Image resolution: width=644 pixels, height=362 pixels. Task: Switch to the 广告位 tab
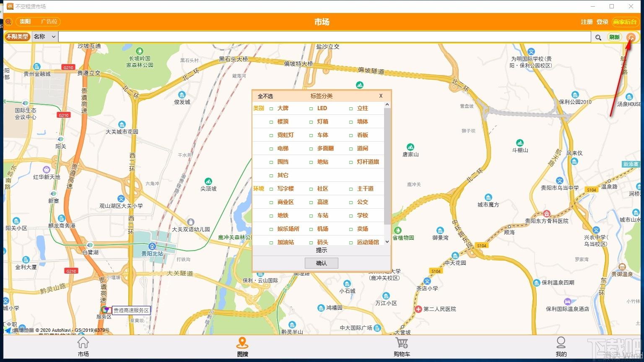(x=49, y=22)
